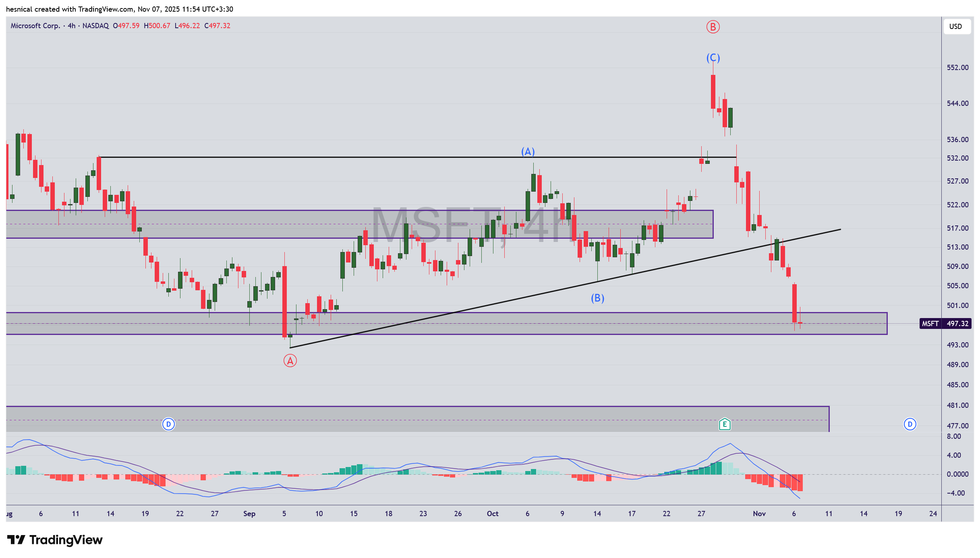Image resolution: width=980 pixels, height=558 pixels.
Task: Select the blue (C) wave label
Action: pyautogui.click(x=713, y=58)
